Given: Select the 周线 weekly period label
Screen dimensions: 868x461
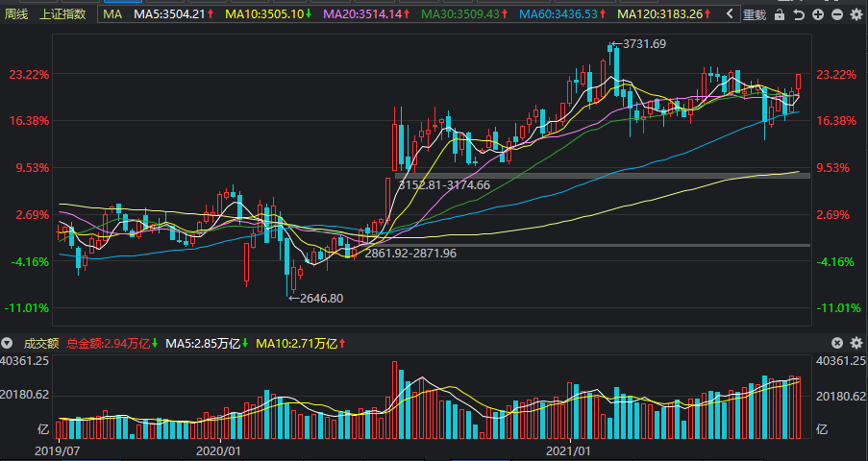Looking at the screenshot, I should (16, 13).
